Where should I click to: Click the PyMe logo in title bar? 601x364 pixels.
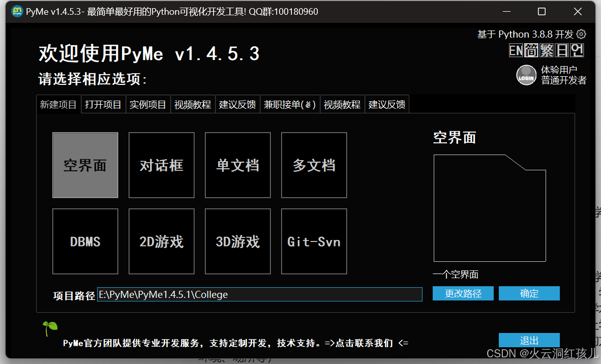point(17,12)
